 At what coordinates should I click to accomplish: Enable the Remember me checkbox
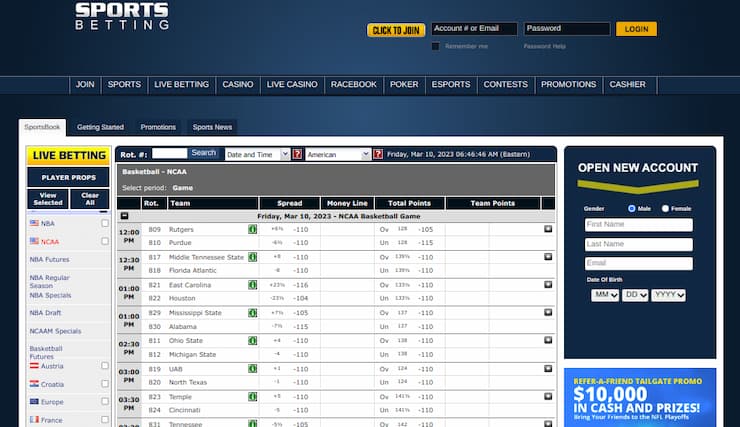pos(436,46)
